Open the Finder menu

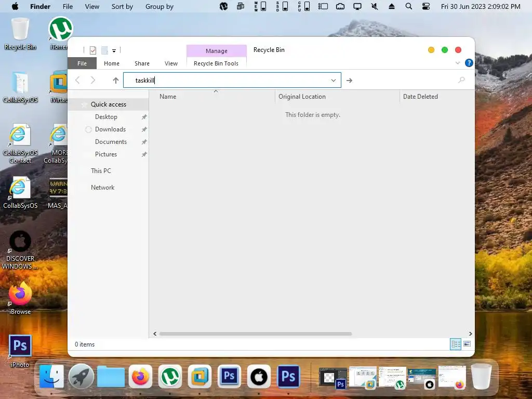[40, 6]
